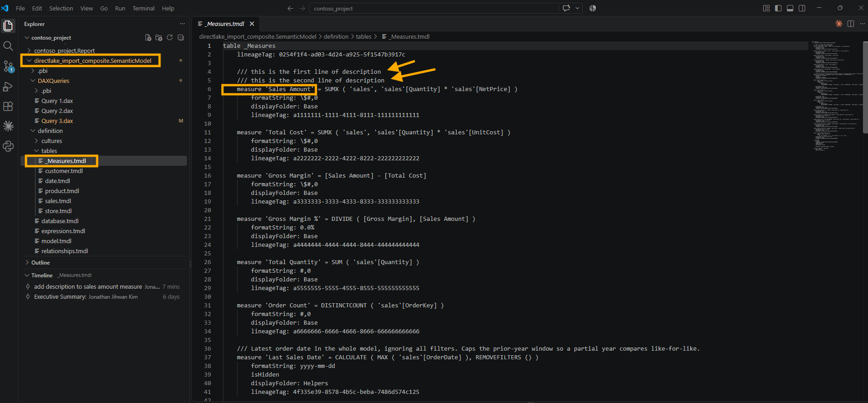Collapse the Timeline section
Screen dimensions: 868x403
[x=27, y=275]
